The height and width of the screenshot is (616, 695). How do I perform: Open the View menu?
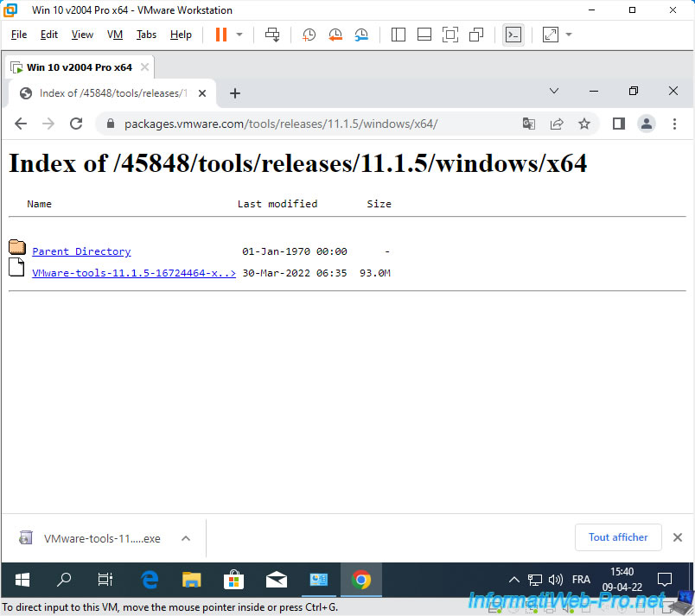coord(82,35)
